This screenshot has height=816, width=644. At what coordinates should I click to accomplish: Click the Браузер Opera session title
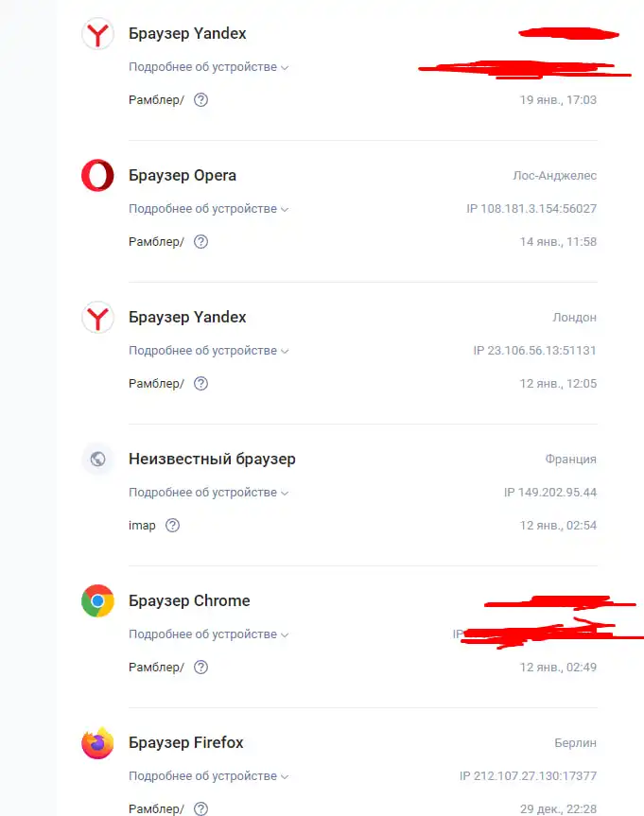[x=183, y=175]
